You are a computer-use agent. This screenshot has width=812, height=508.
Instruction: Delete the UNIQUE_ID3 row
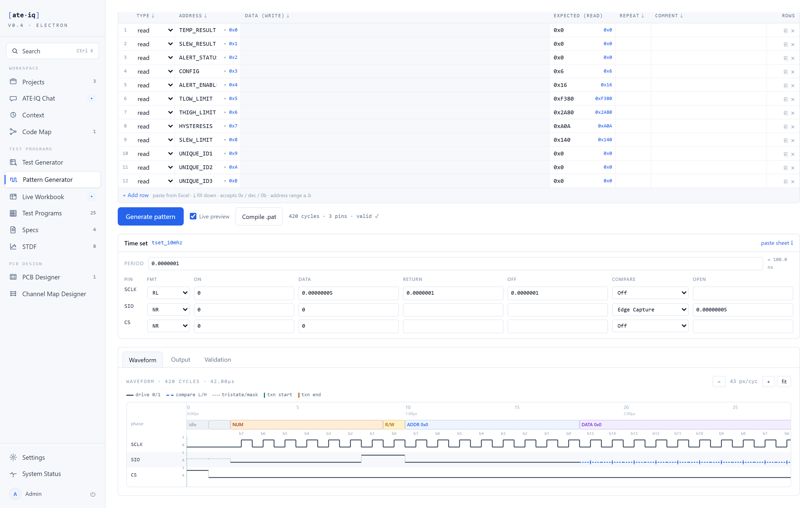click(x=793, y=181)
